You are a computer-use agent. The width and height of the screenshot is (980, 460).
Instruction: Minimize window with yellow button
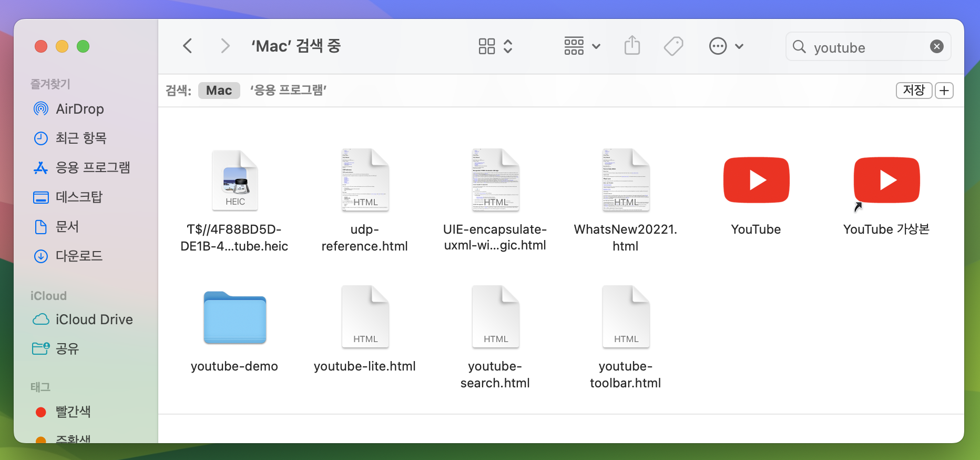(62, 46)
